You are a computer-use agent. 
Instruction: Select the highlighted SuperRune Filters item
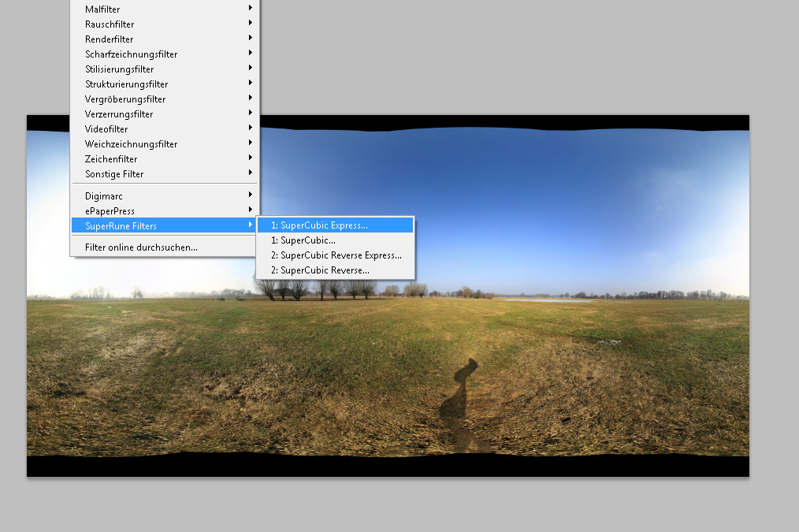pos(121,226)
